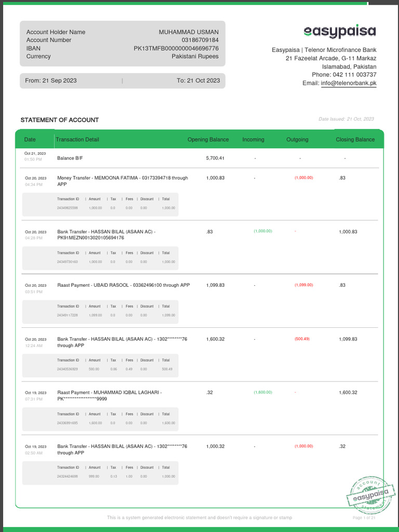Screen dimensions: 399x532
Task: Click transaction ID 24349825598
Action: pyautogui.click(x=68, y=208)
